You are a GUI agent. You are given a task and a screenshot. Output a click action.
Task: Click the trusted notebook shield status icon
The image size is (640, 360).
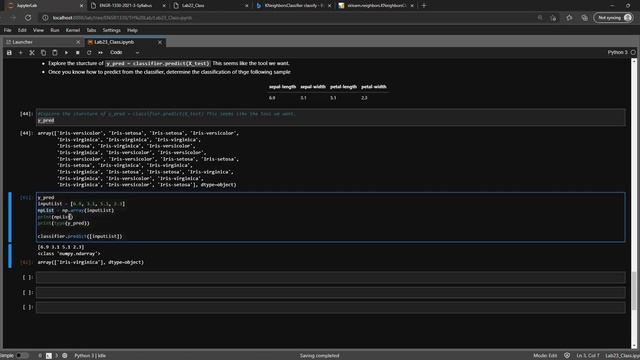pyautogui.click(x=567, y=356)
